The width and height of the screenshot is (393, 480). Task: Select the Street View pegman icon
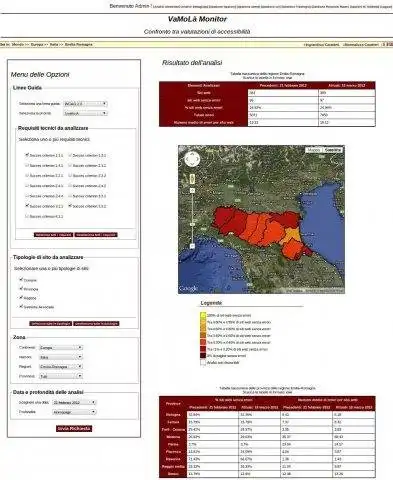[192, 179]
